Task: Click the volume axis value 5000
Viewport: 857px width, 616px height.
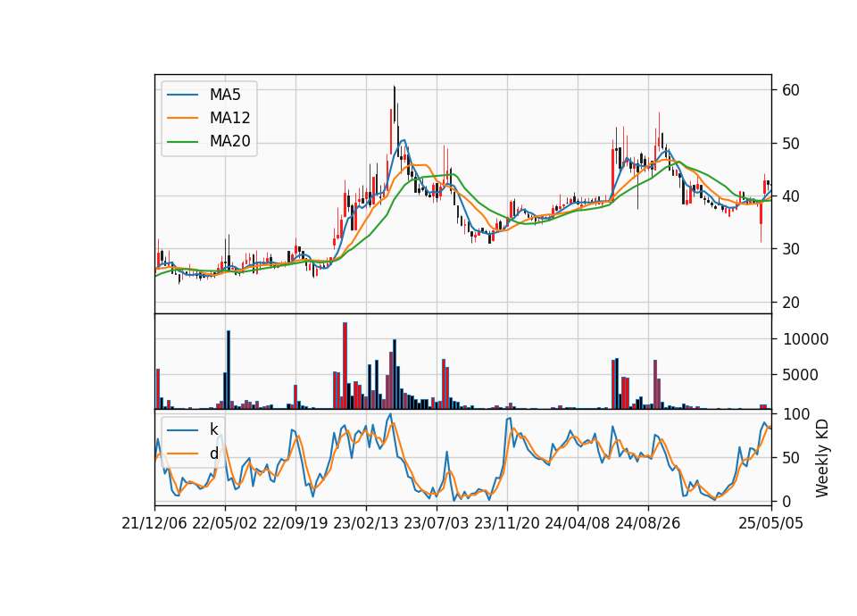Action: click(801, 375)
